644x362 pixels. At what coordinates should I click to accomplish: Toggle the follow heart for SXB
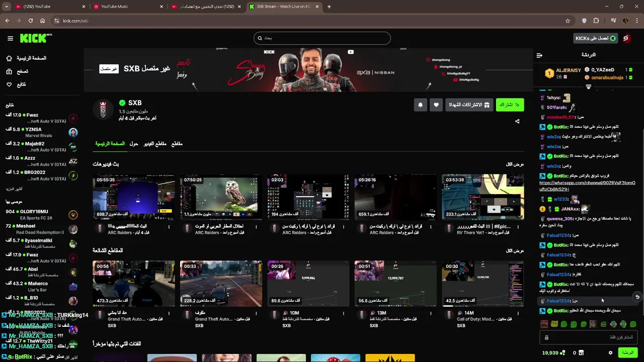point(436,105)
